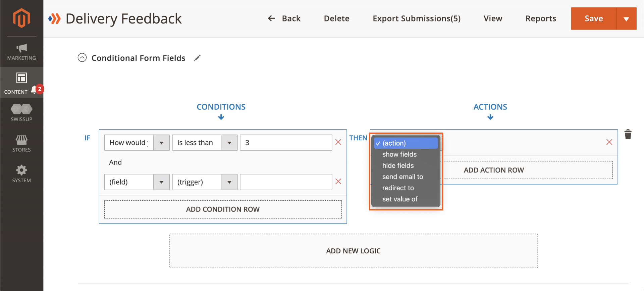
Task: Click the Delete button in header
Action: (x=336, y=18)
